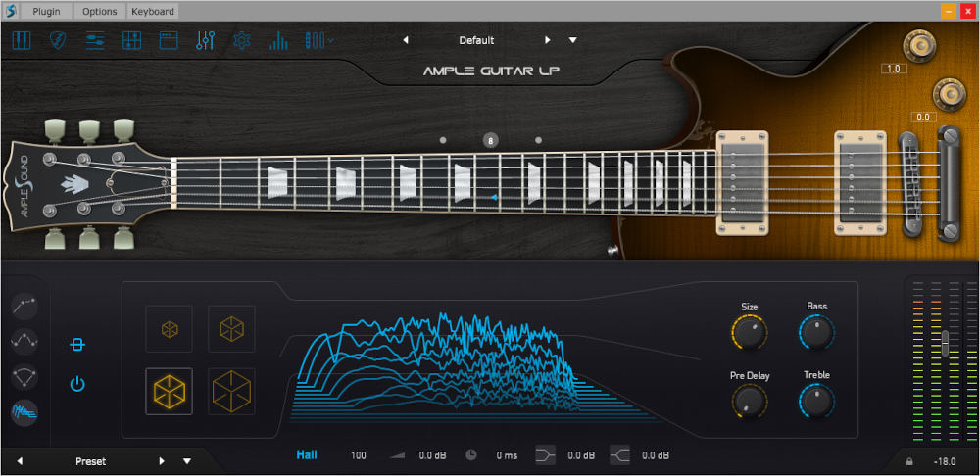Click the lower guitar knob above 0.0
This screenshot has height=476, width=980.
pyautogui.click(x=950, y=94)
